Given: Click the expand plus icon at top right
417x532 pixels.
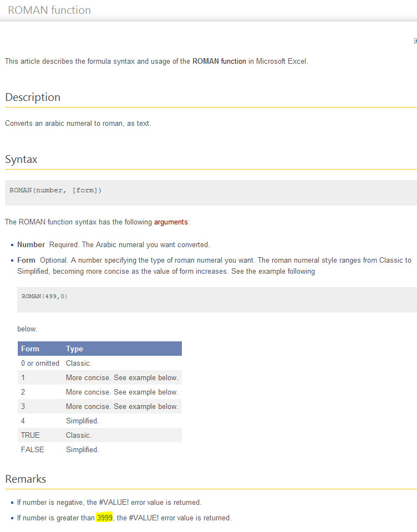Looking at the screenshot, I should point(415,41).
